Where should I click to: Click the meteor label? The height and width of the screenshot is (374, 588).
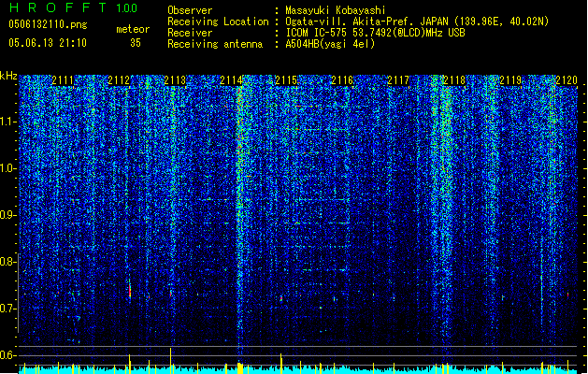click(x=133, y=29)
